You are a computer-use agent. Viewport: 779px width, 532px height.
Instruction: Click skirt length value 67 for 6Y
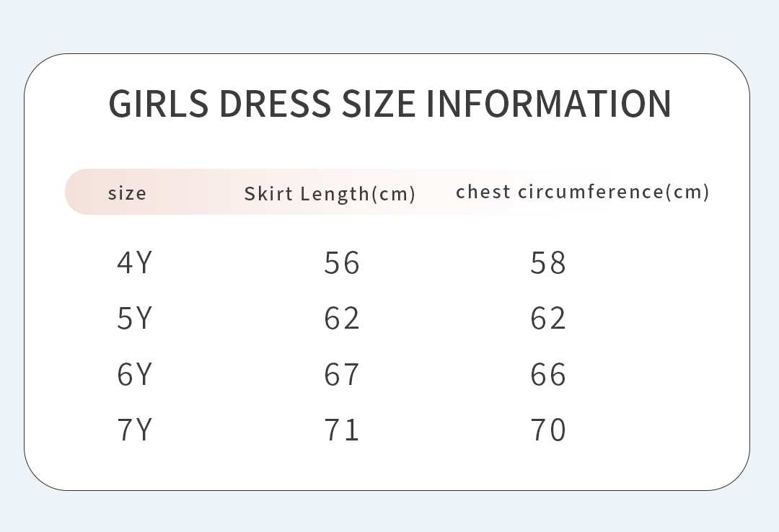[342, 374]
